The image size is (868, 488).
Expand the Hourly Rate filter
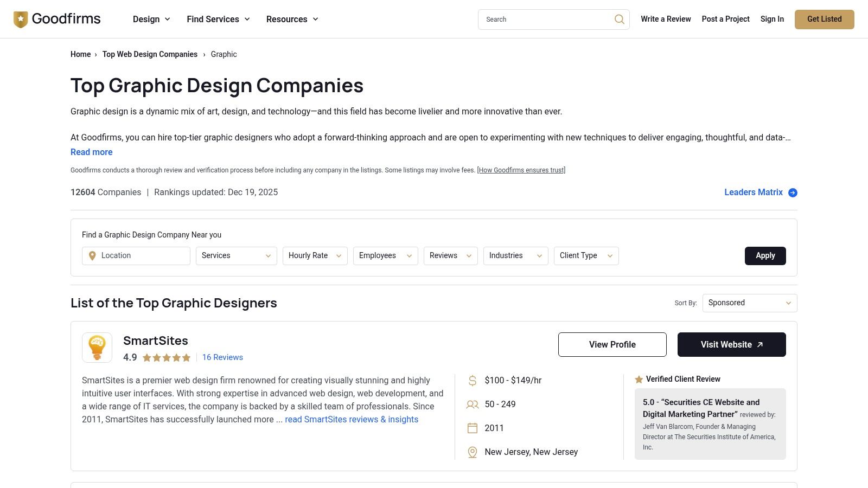(x=315, y=255)
